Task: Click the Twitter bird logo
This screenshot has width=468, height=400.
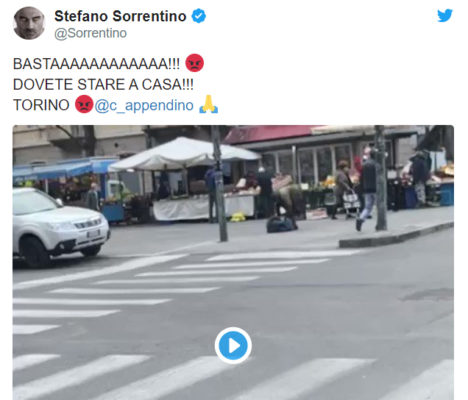Action: 445,15
